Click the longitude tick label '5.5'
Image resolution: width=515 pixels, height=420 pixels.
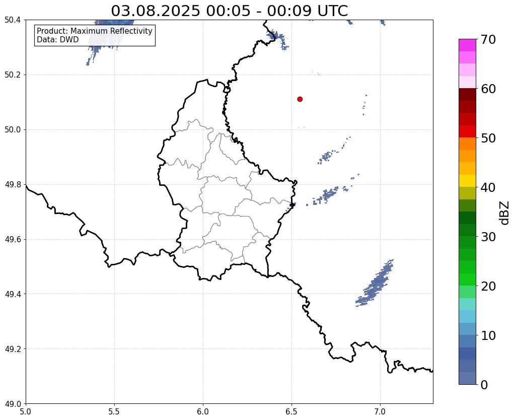point(114,411)
